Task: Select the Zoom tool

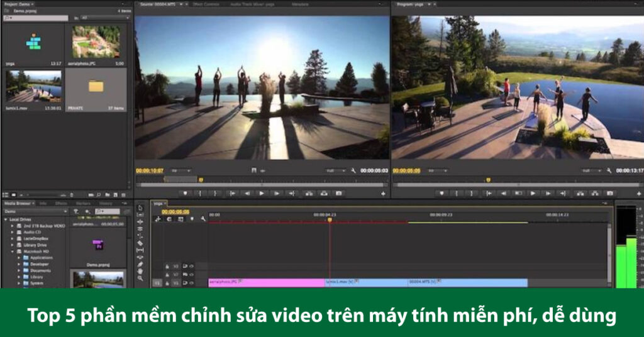Action: pos(140,279)
